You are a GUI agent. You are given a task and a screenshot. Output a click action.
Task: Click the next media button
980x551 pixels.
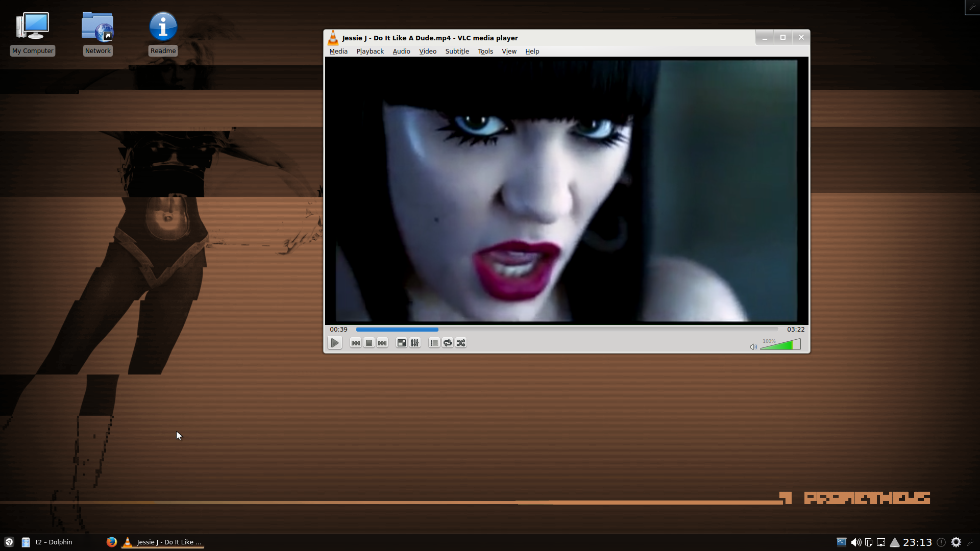[x=382, y=343]
